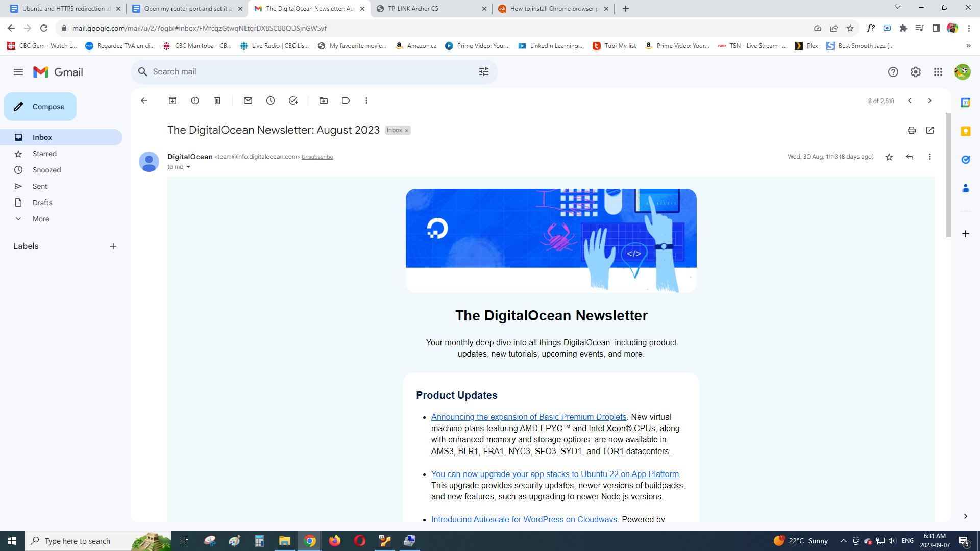Screen dimensions: 980x551
Task: Delete the email using the trash icon
Action: pyautogui.click(x=217, y=101)
